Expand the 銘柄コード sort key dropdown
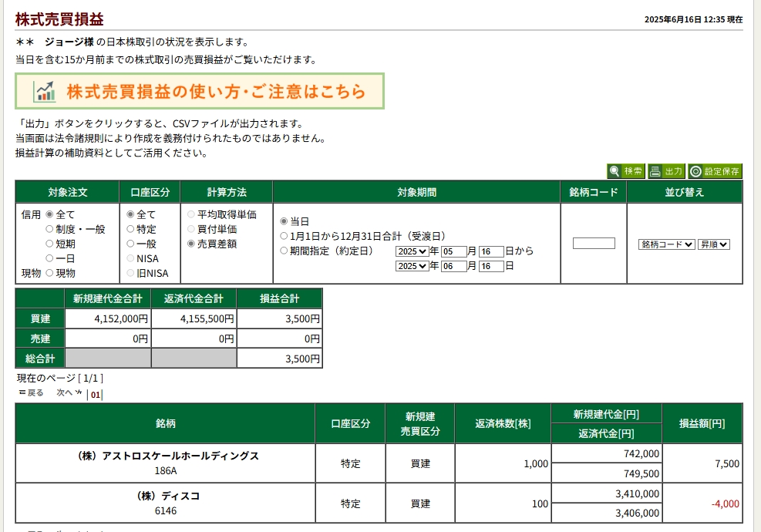Screen dimensions: 761x532 click(x=666, y=244)
